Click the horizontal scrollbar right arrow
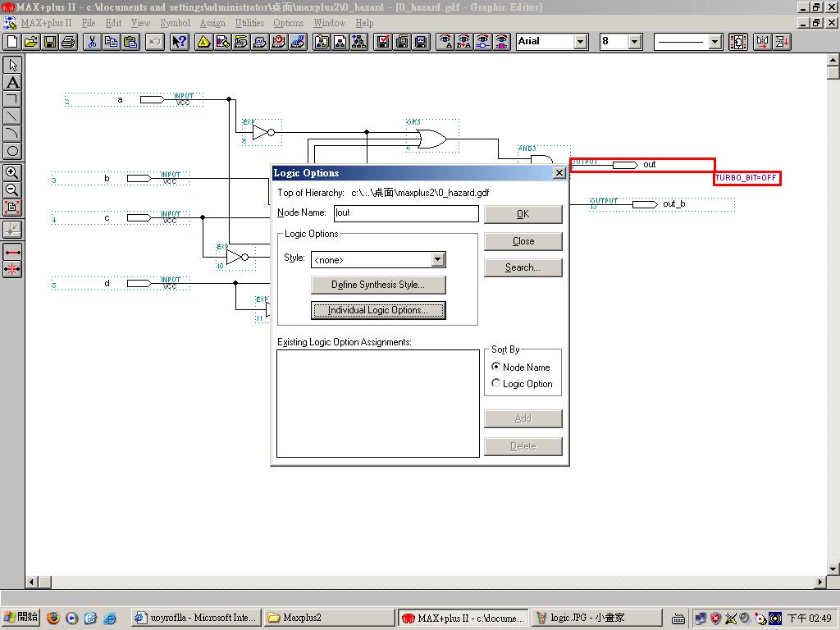Viewport: 840px width, 630px height. click(820, 582)
